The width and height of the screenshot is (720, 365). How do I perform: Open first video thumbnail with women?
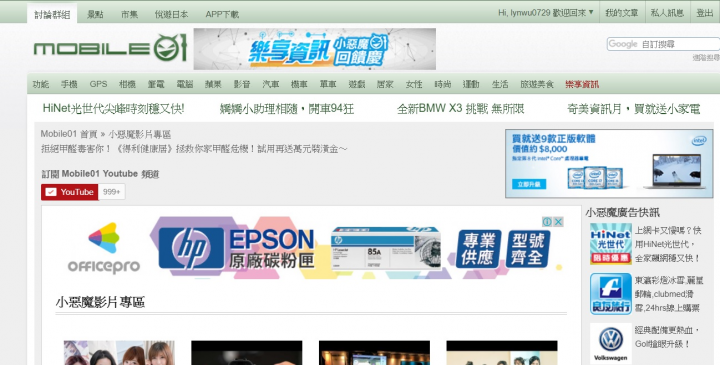click(x=119, y=353)
